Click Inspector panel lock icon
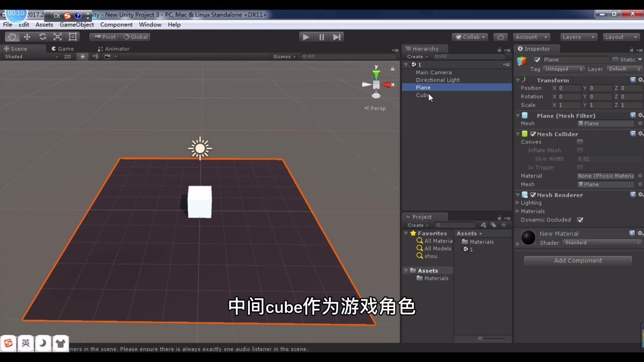This screenshot has width=644, height=362. 632,50
